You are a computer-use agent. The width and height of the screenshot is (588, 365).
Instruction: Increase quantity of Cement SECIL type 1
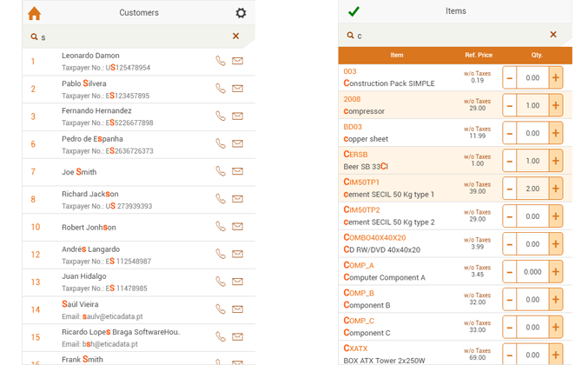point(556,189)
